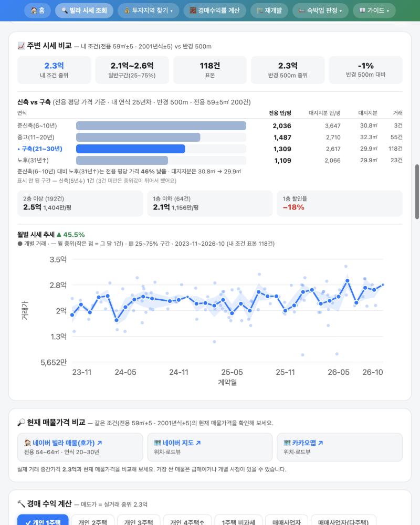Click the 구축(21~30년) highlighted bar
The image size is (420, 525).
click(x=131, y=149)
